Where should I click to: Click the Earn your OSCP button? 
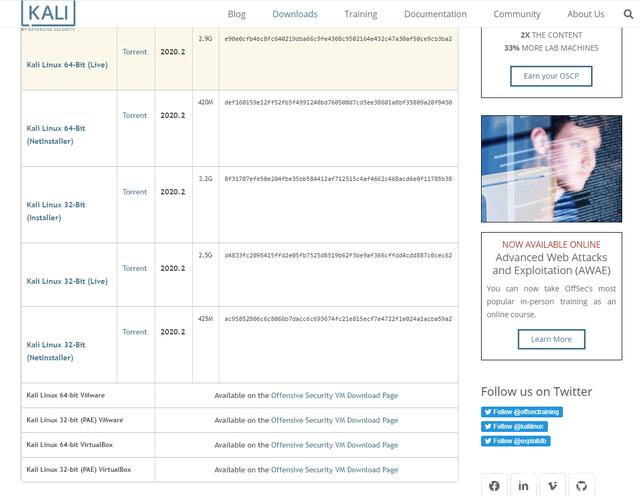click(x=551, y=76)
